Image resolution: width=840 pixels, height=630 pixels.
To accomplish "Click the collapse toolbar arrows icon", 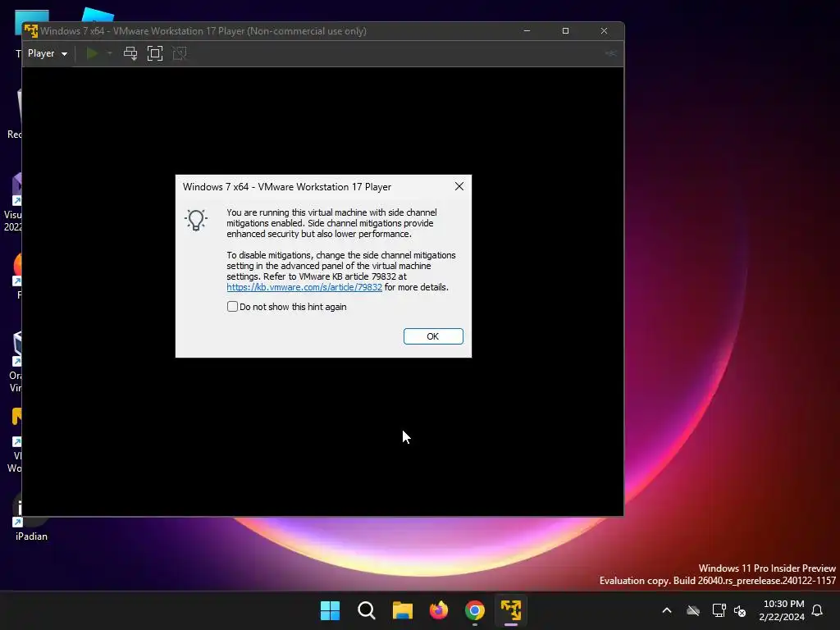I will coord(610,53).
